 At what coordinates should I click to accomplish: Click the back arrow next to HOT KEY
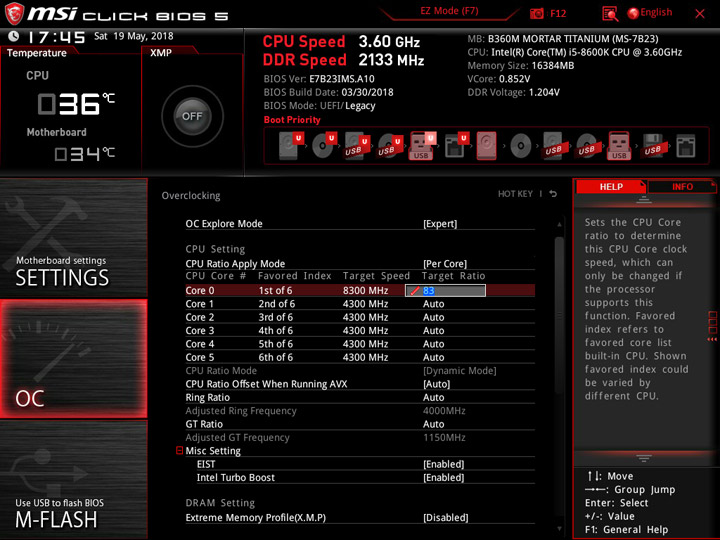click(x=553, y=194)
